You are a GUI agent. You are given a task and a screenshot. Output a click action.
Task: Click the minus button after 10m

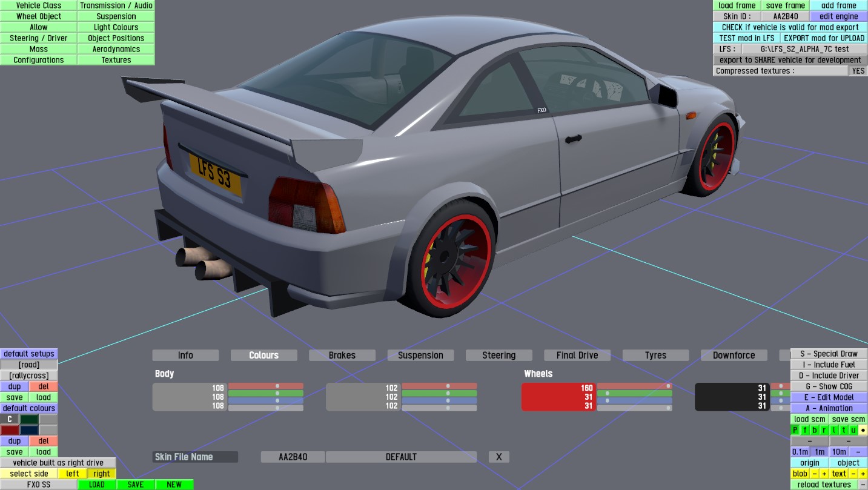click(858, 452)
